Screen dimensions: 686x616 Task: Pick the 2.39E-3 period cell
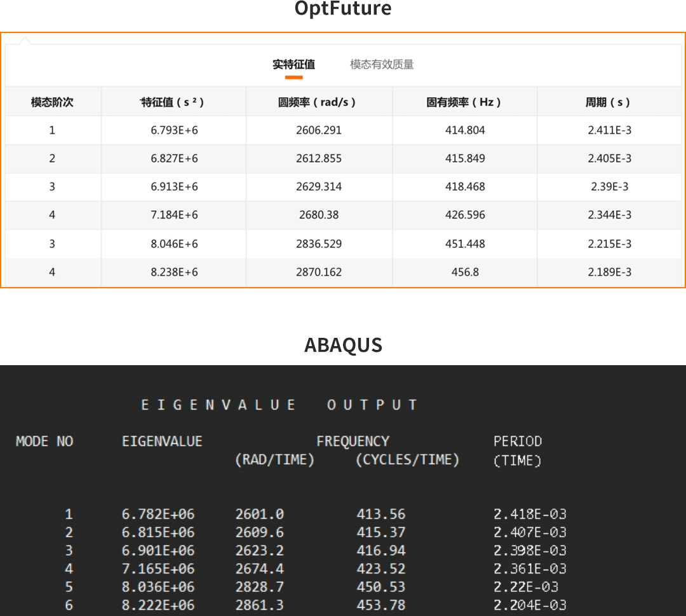point(609,187)
